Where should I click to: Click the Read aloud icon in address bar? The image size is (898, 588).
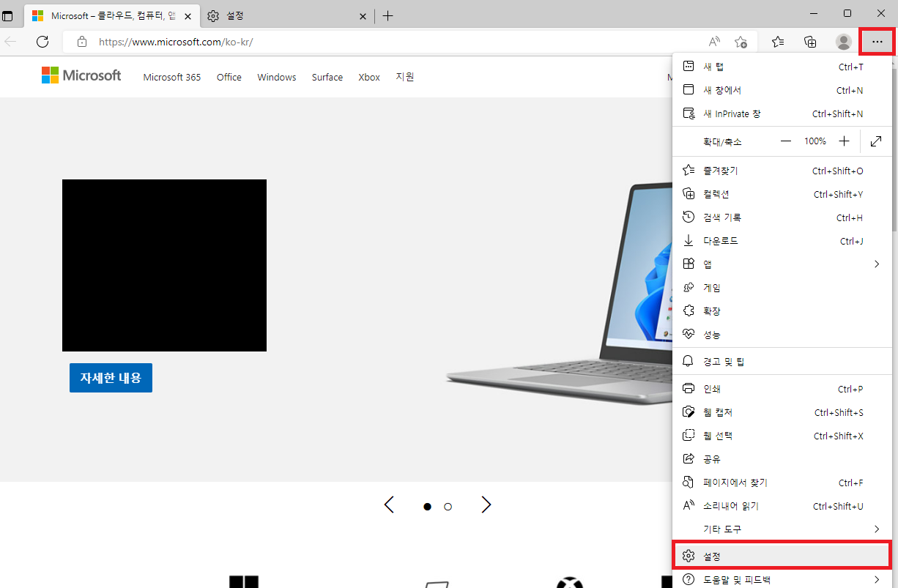(714, 42)
